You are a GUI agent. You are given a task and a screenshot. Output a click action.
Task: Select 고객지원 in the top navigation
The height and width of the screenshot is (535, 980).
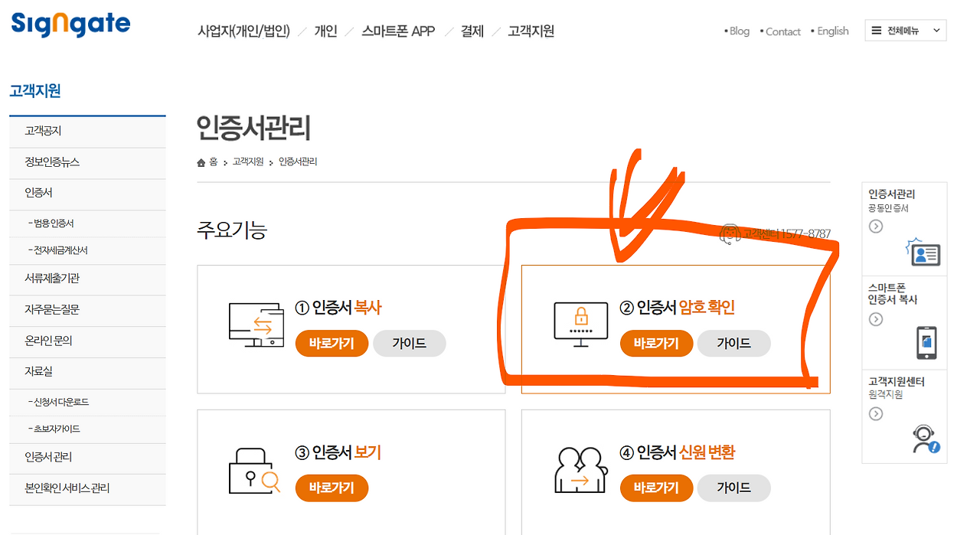pos(530,31)
